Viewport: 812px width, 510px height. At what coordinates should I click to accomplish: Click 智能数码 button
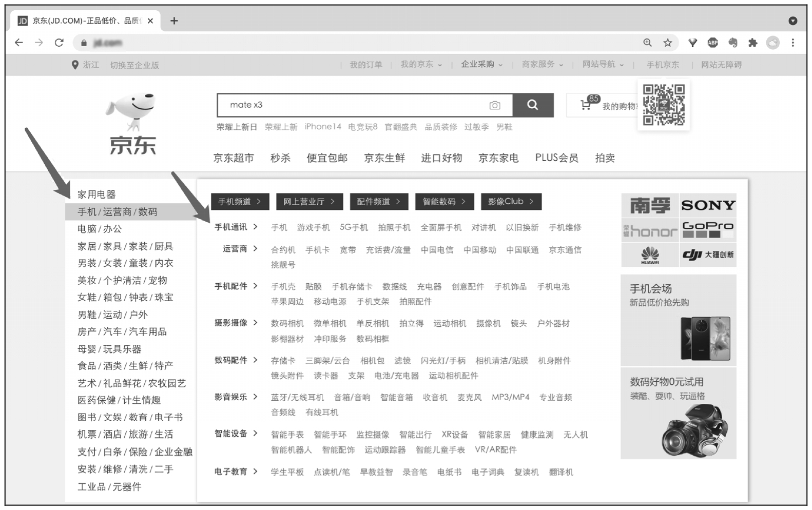click(x=444, y=202)
